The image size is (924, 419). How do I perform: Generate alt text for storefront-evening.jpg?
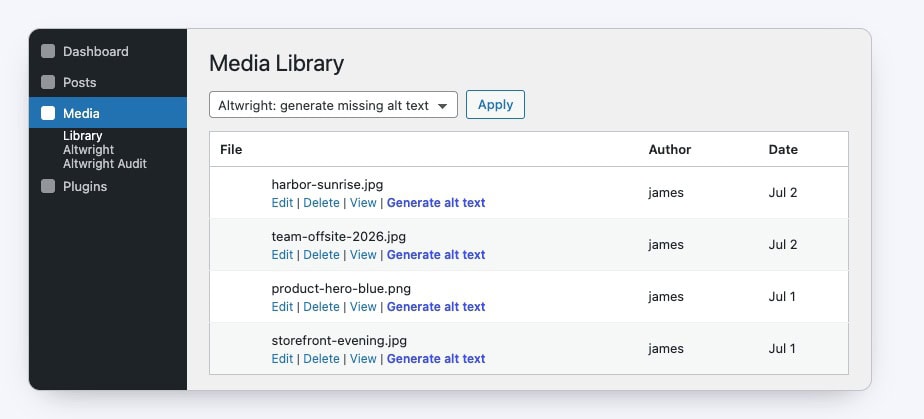coord(436,358)
